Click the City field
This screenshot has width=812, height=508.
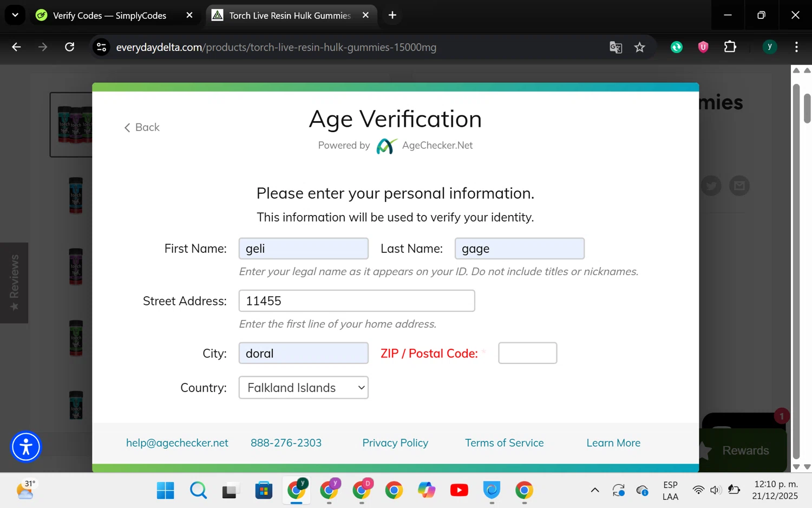304,353
